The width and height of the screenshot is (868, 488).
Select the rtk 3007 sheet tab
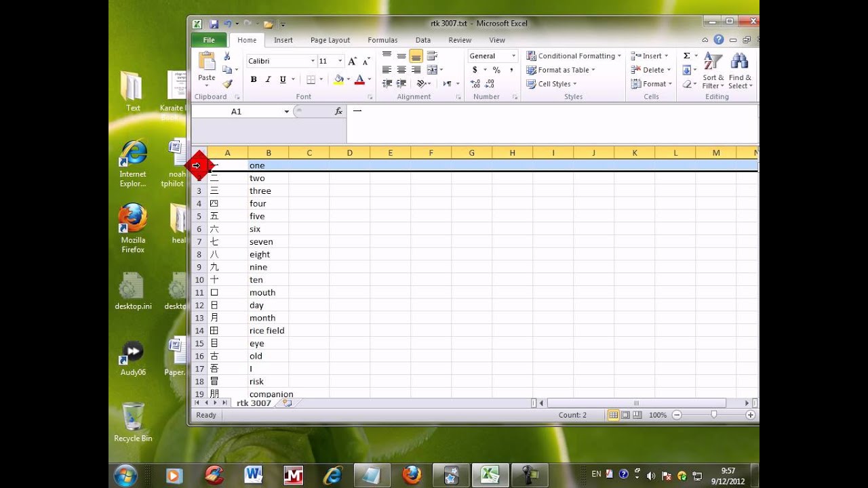(254, 403)
